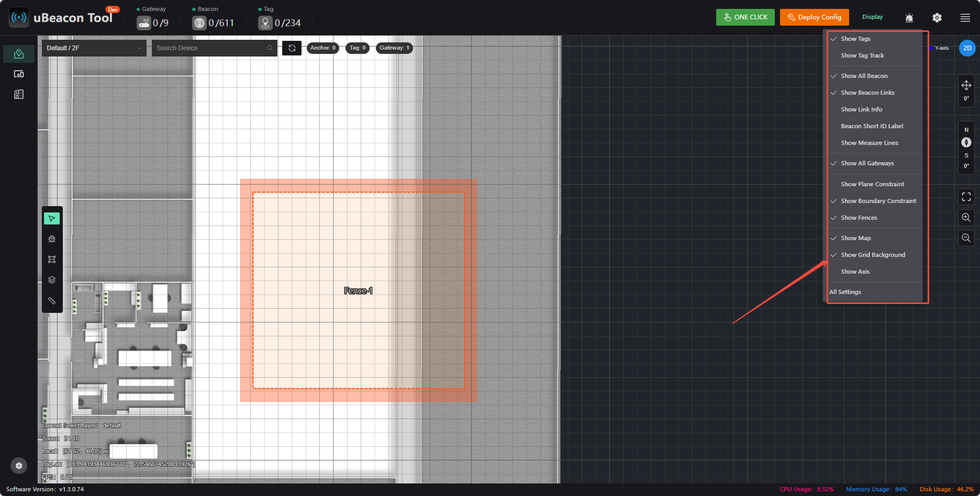The image size is (980, 496).
Task: Click the search magnifier icon
Action: tap(270, 48)
